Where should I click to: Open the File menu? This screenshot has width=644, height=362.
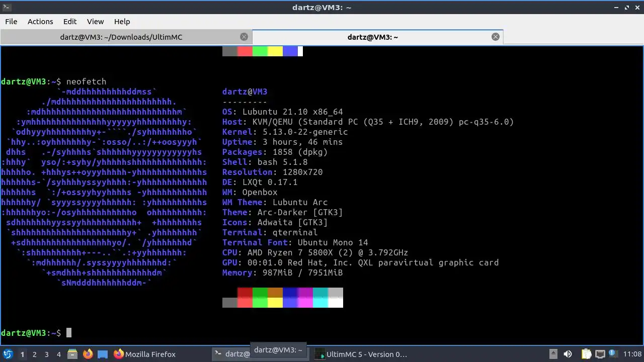tap(11, 22)
